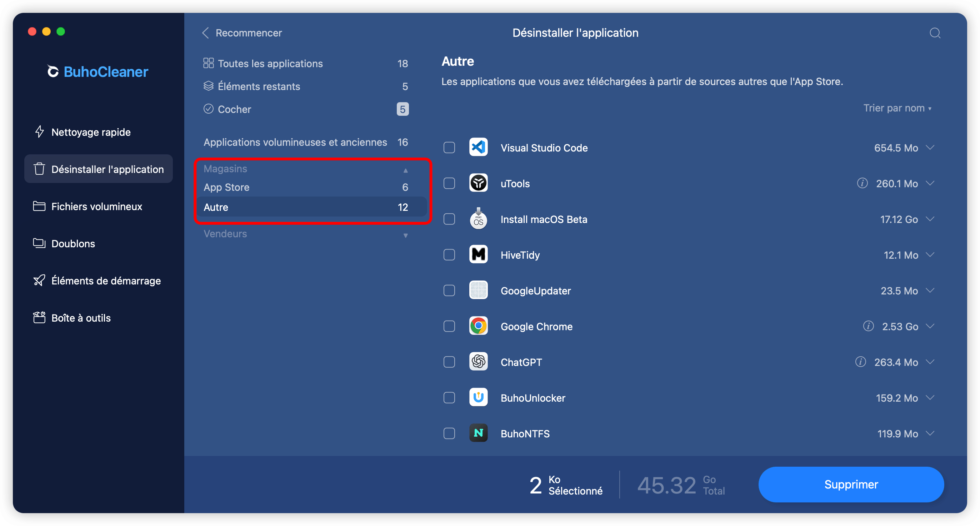Click the 17.12 Go size value
The width and height of the screenshot is (980, 526).
(x=899, y=219)
